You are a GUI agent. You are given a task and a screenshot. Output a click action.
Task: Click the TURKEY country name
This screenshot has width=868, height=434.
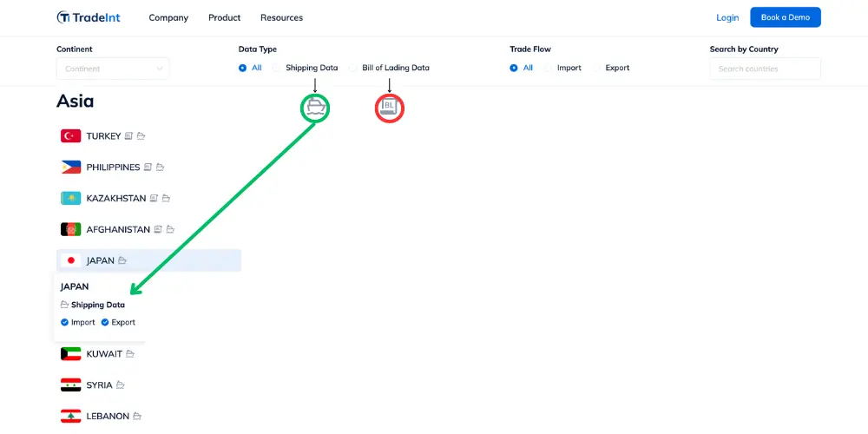(x=103, y=136)
